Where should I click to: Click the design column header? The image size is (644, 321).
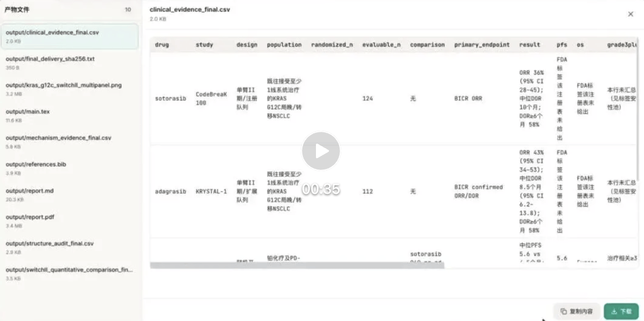pyautogui.click(x=247, y=45)
